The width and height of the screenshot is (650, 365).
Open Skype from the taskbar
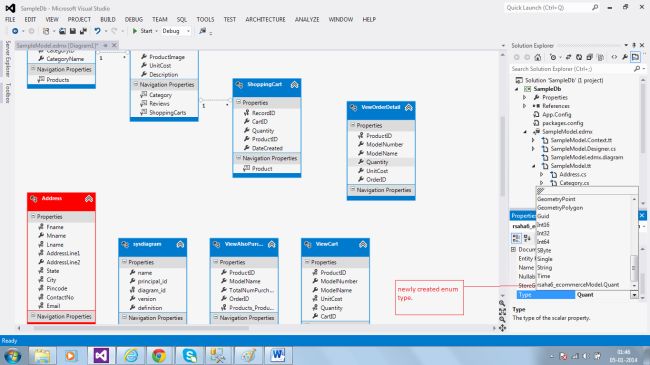tap(189, 355)
